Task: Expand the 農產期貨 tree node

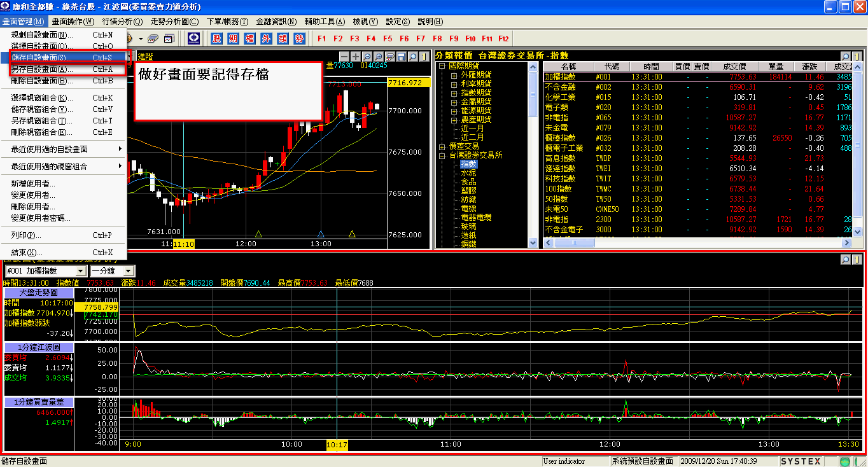Action: click(x=454, y=120)
